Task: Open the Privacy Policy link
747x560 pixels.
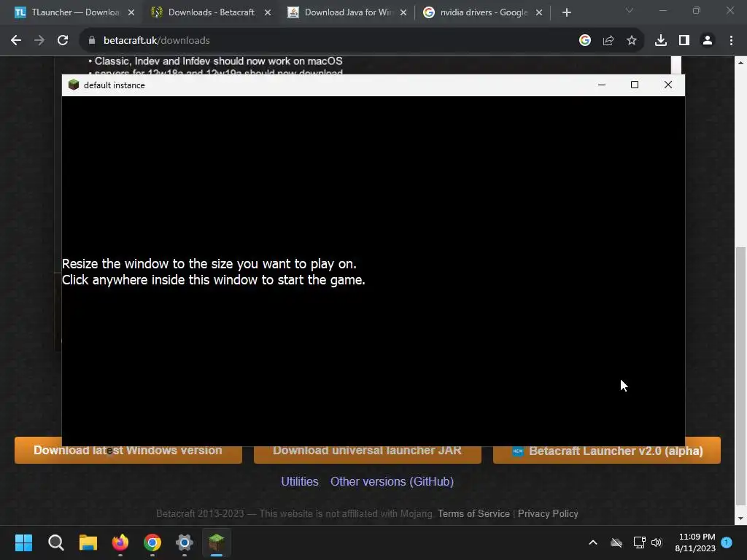Action: pyautogui.click(x=548, y=514)
